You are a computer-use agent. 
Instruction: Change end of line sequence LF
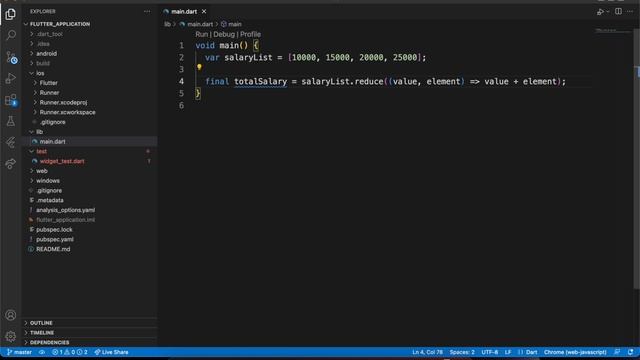508,352
